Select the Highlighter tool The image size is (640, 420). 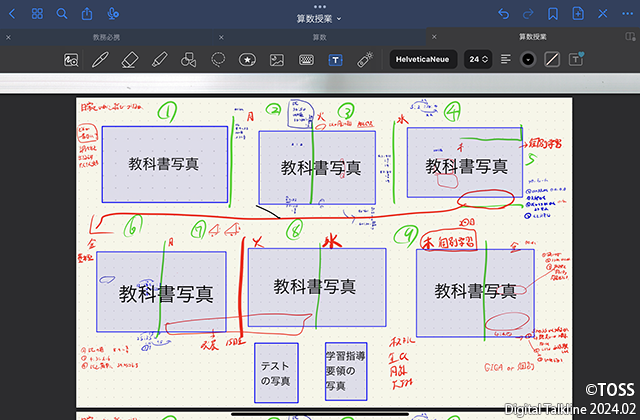158,60
